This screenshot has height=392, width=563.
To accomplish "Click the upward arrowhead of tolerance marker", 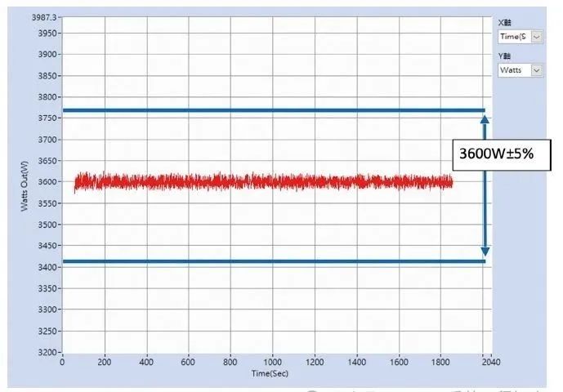I will (485, 119).
